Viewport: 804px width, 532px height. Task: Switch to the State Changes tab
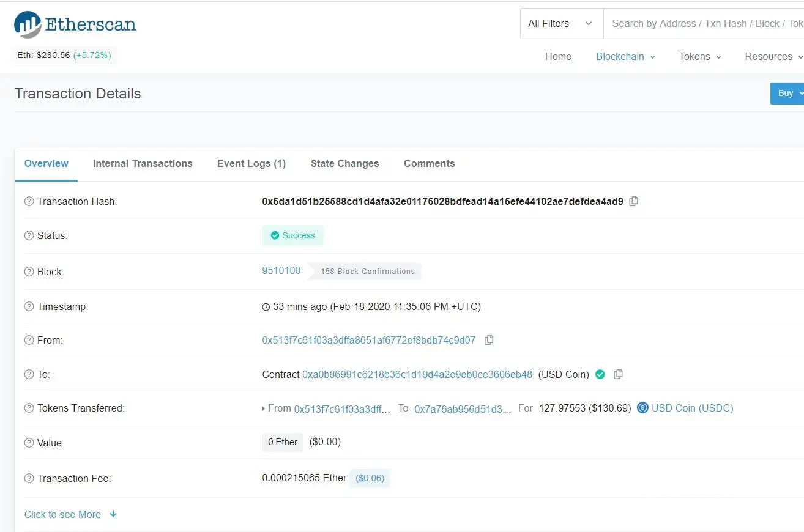[344, 163]
